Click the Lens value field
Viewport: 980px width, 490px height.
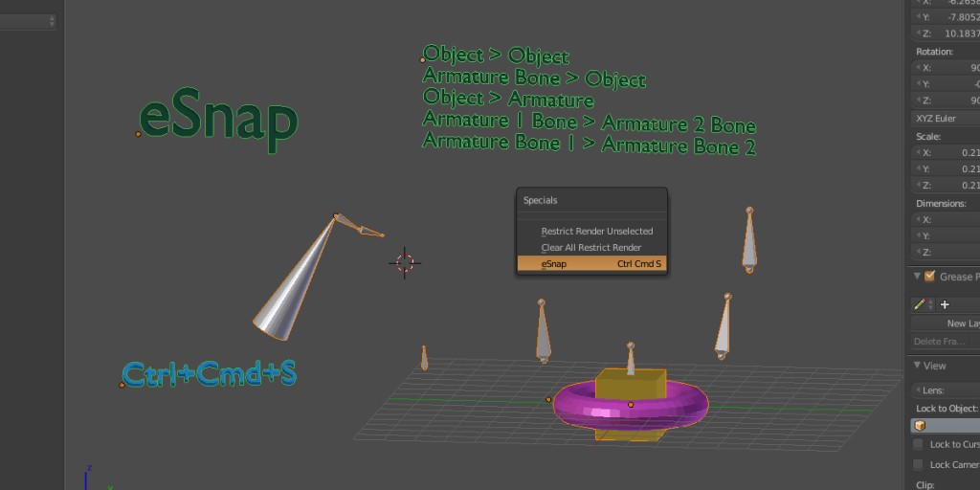tap(945, 390)
